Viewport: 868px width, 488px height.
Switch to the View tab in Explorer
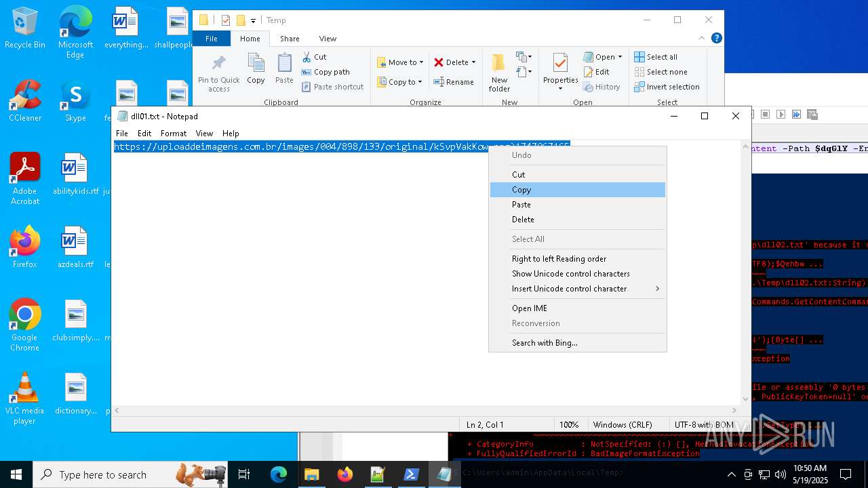328,39
